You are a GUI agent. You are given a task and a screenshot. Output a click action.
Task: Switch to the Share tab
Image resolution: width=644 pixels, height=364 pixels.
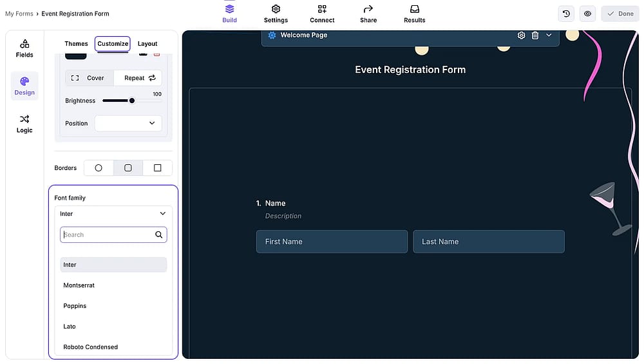[x=368, y=14]
